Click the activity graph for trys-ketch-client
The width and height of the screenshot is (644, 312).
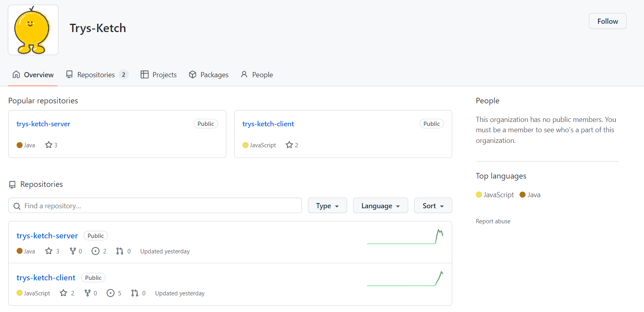(x=405, y=279)
